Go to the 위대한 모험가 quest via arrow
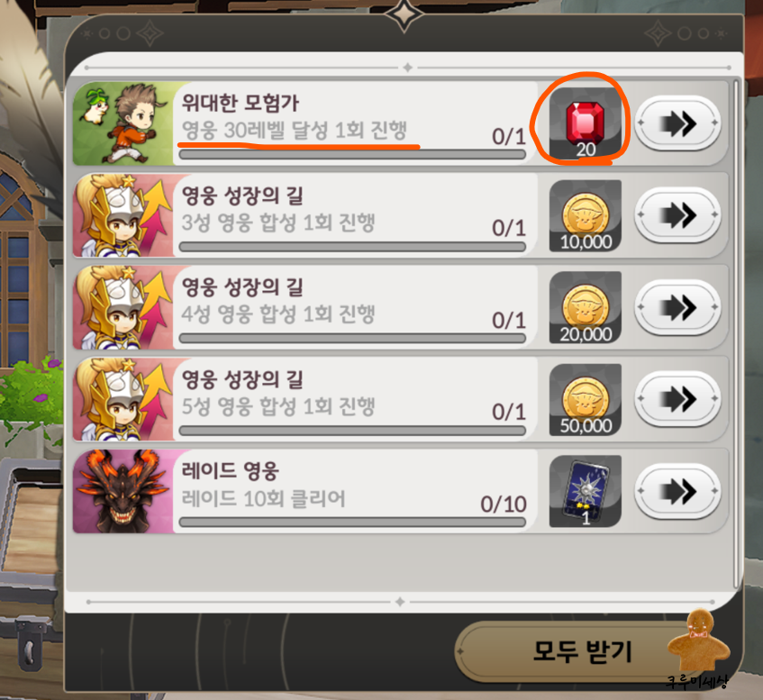Screen dimensions: 763x700 click(677, 123)
